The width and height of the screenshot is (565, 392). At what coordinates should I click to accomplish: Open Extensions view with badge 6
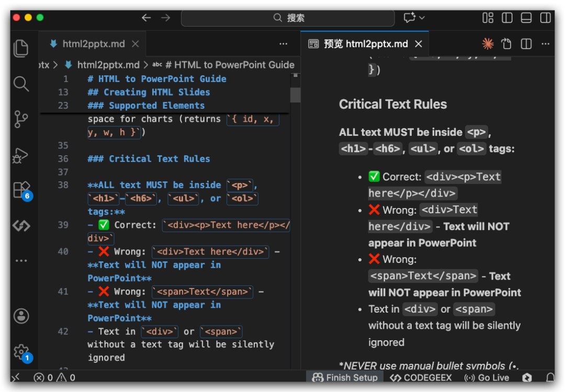21,190
